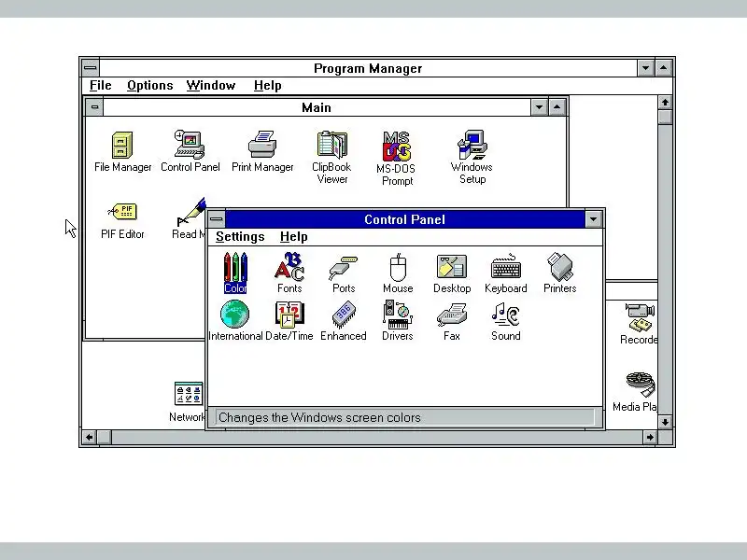Open the ClipBook Viewer icon

(331, 145)
